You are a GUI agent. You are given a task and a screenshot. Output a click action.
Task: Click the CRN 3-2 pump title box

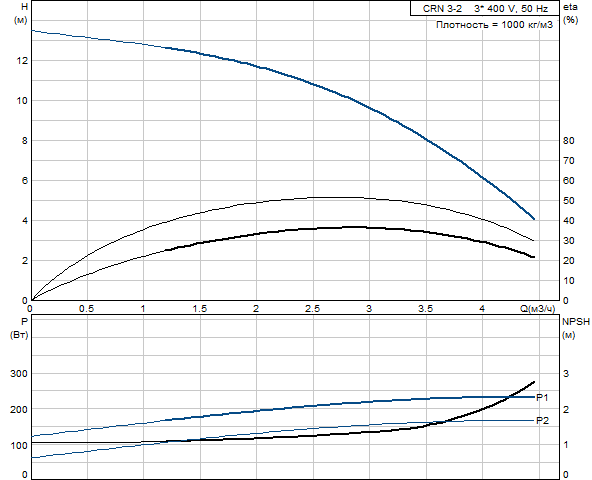[485, 8]
